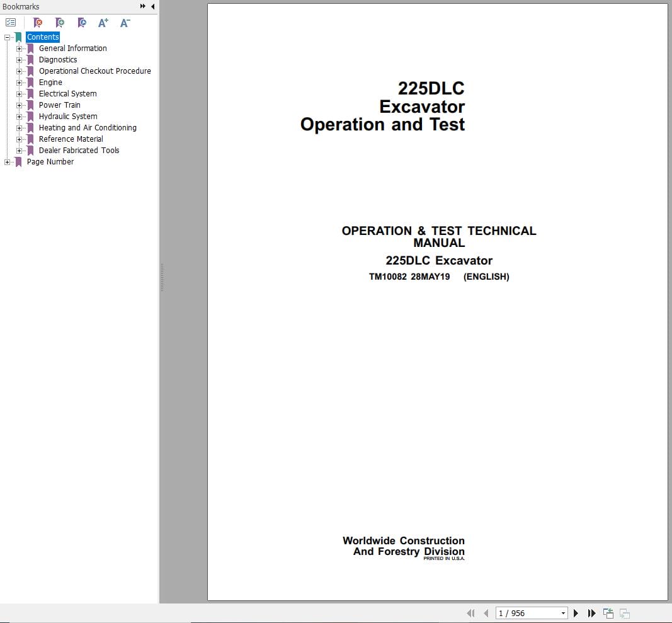Click the panel splitter grip handle
Viewport: 672px width, 623px height.
click(162, 278)
